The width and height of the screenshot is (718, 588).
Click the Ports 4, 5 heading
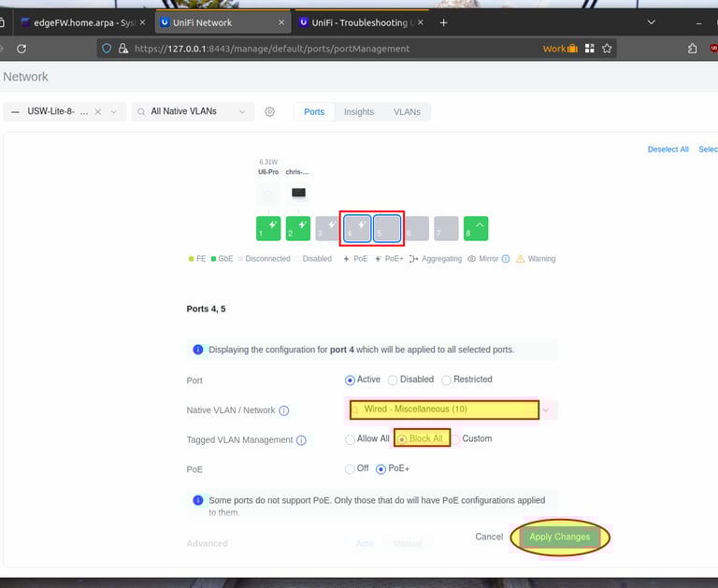(206, 309)
